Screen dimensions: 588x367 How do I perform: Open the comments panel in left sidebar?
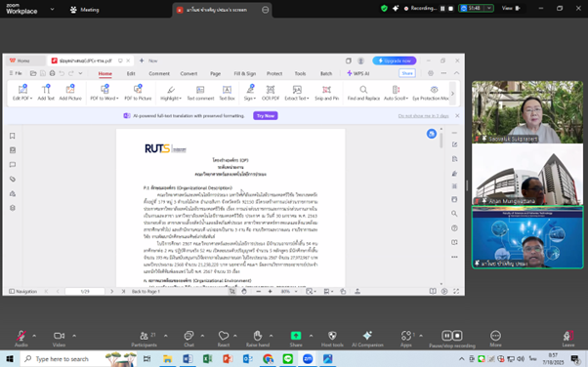[13, 165]
